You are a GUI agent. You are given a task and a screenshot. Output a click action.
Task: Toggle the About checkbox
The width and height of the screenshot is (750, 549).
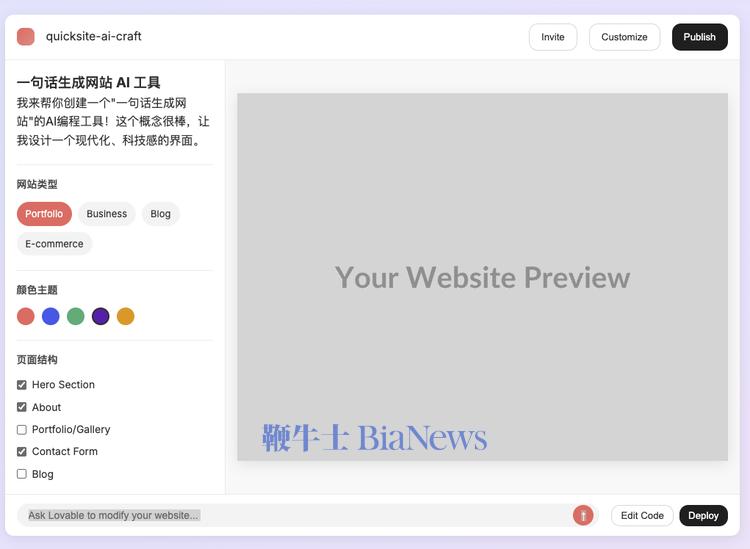(22, 407)
